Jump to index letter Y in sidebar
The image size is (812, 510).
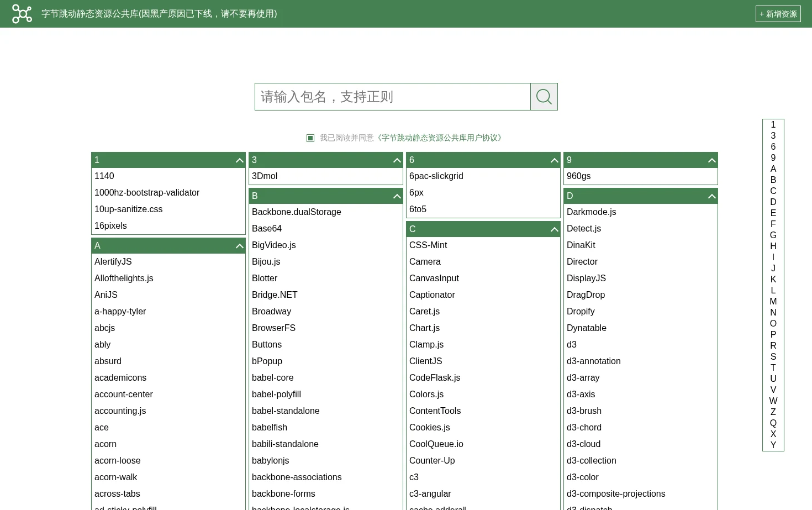773,445
